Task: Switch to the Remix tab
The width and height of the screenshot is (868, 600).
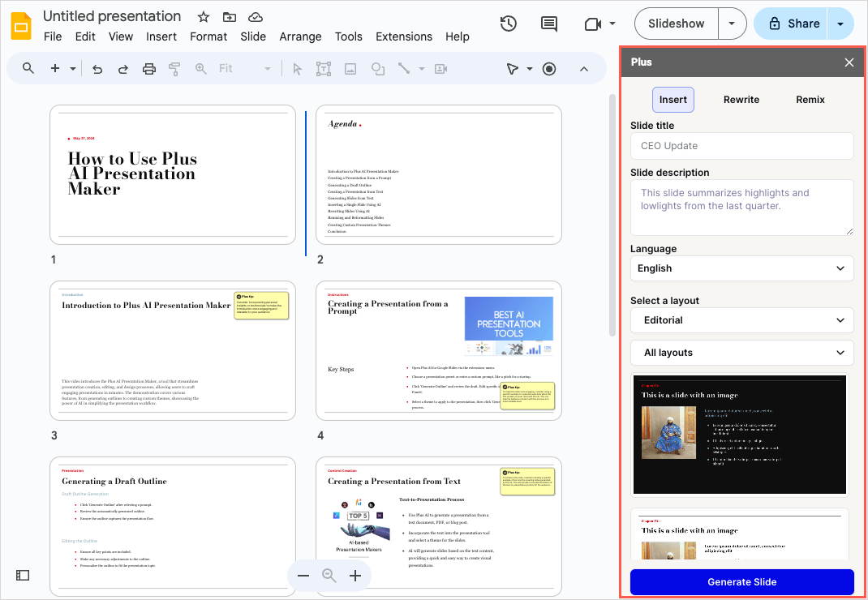Action: (x=810, y=100)
